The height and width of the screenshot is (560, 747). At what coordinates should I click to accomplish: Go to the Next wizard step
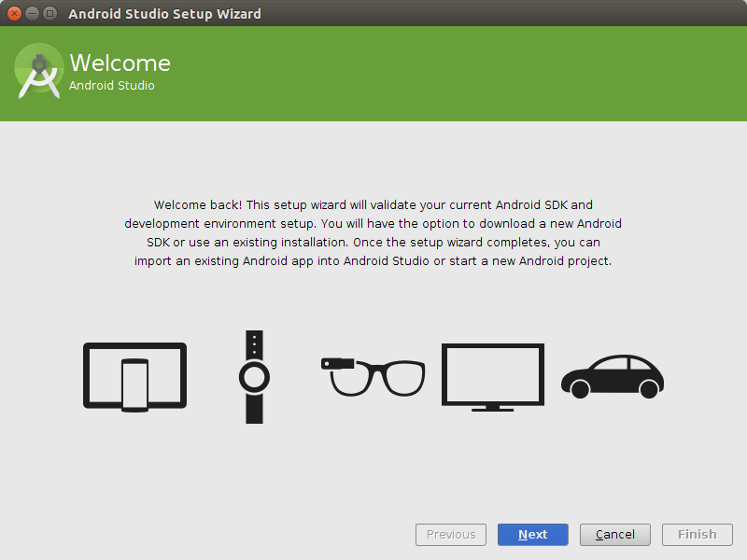pyautogui.click(x=532, y=534)
